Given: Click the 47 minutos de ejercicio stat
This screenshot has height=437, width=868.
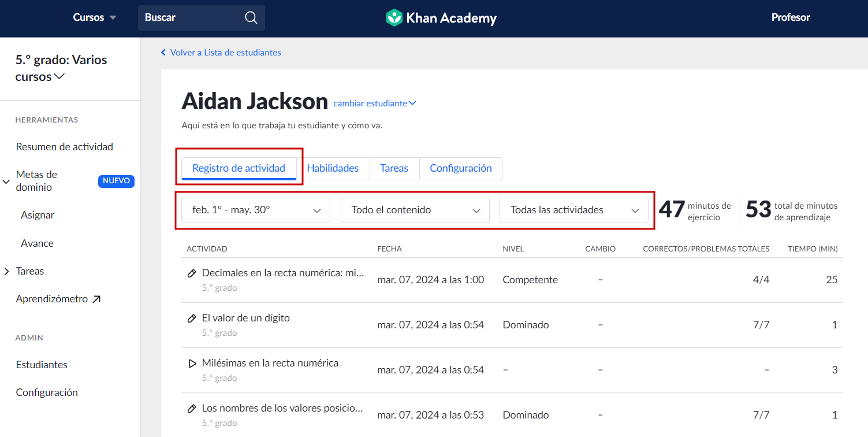Looking at the screenshot, I should pyautogui.click(x=695, y=210).
